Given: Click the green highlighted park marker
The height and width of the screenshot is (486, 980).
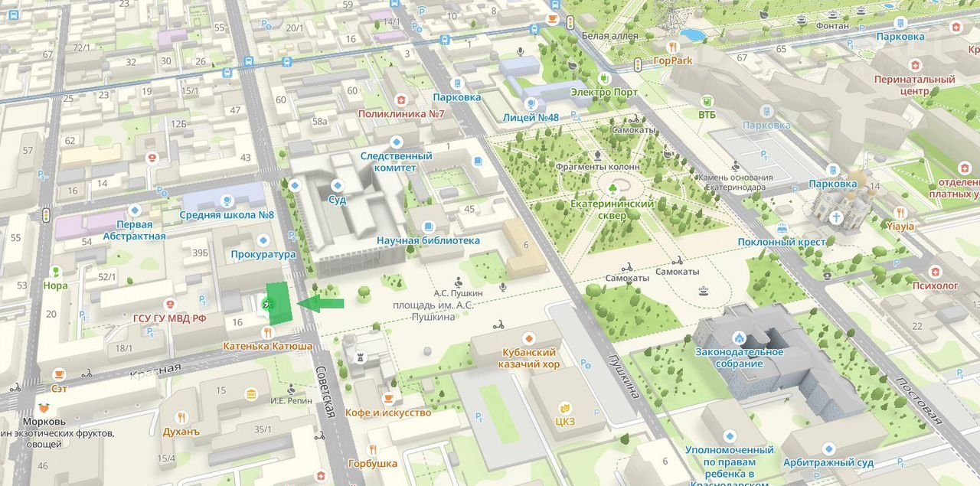Looking at the screenshot, I should (x=269, y=304).
